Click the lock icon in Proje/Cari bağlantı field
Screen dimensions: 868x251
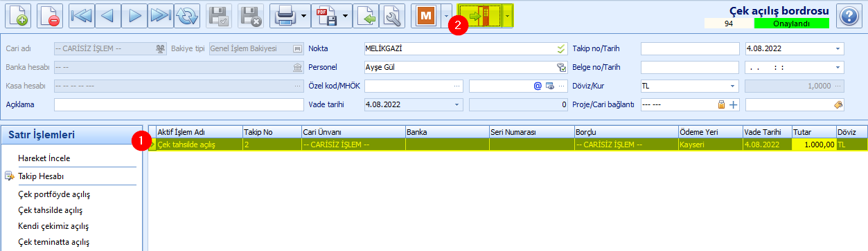(x=721, y=104)
